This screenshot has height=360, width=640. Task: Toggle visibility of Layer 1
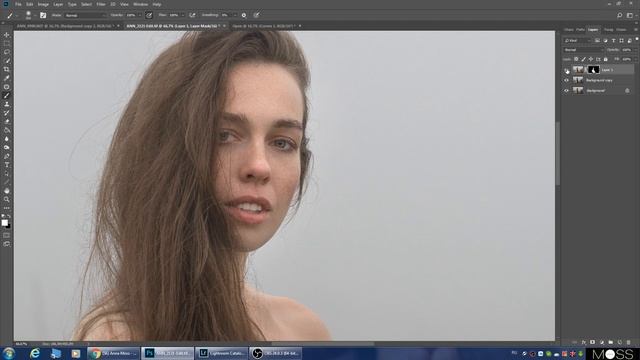(x=566, y=70)
